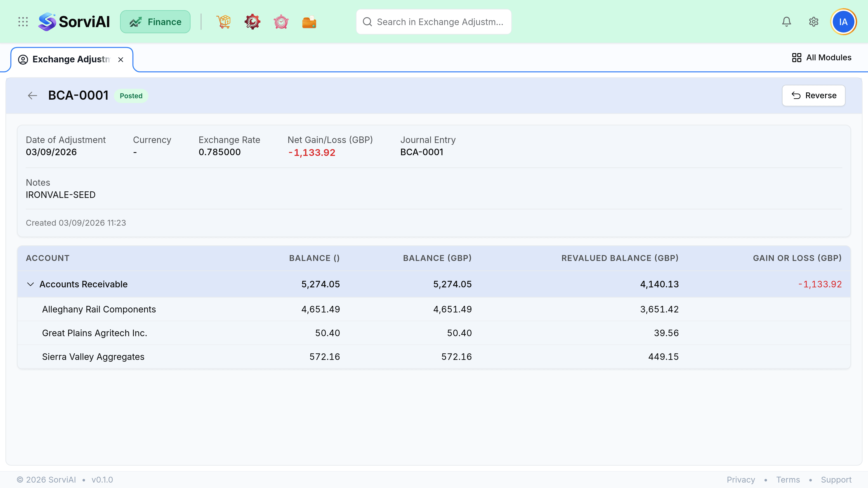Click the Reverse button
This screenshot has height=488, width=868.
[814, 96]
